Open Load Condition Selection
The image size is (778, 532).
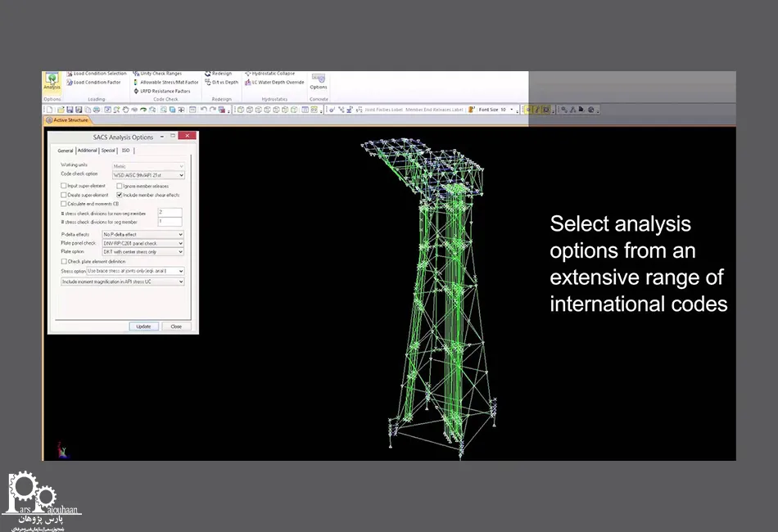click(98, 74)
